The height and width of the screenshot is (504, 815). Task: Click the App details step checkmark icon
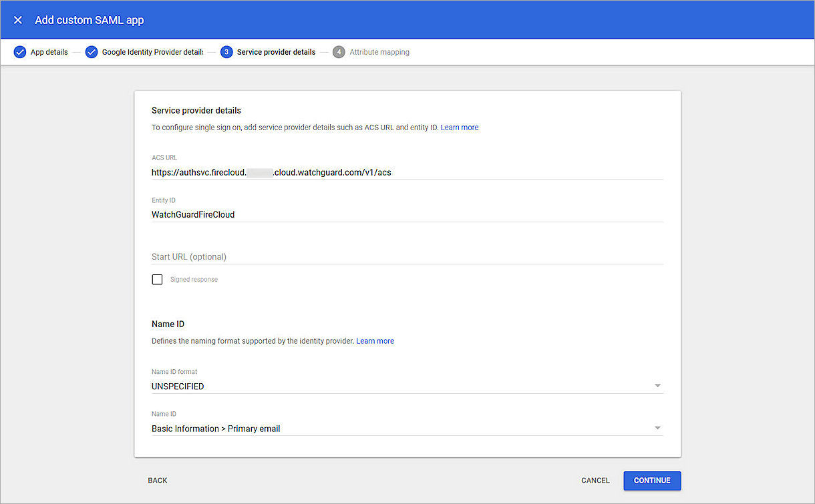[21, 51]
